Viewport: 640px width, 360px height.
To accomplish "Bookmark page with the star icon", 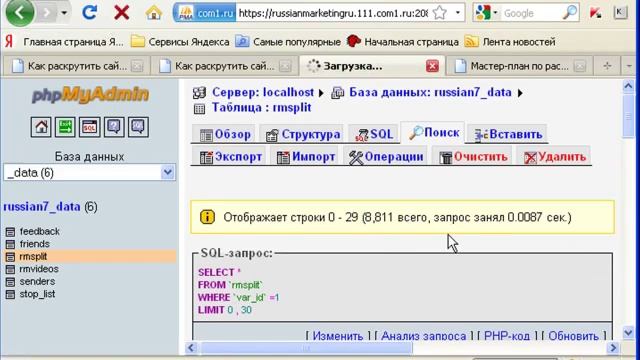I will pos(439,13).
